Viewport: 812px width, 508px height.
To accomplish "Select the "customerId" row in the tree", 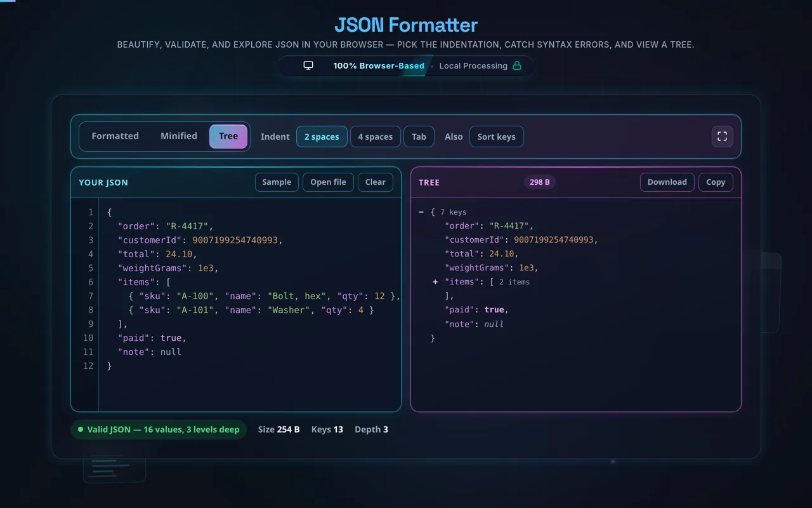I will click(521, 240).
